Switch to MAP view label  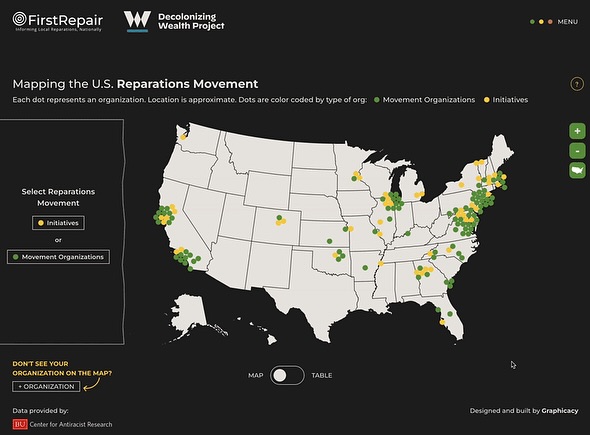click(x=255, y=375)
